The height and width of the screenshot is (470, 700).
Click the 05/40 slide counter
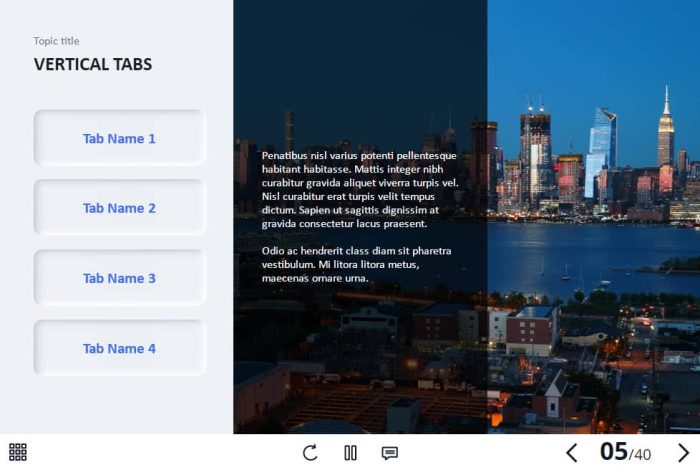[x=625, y=452]
